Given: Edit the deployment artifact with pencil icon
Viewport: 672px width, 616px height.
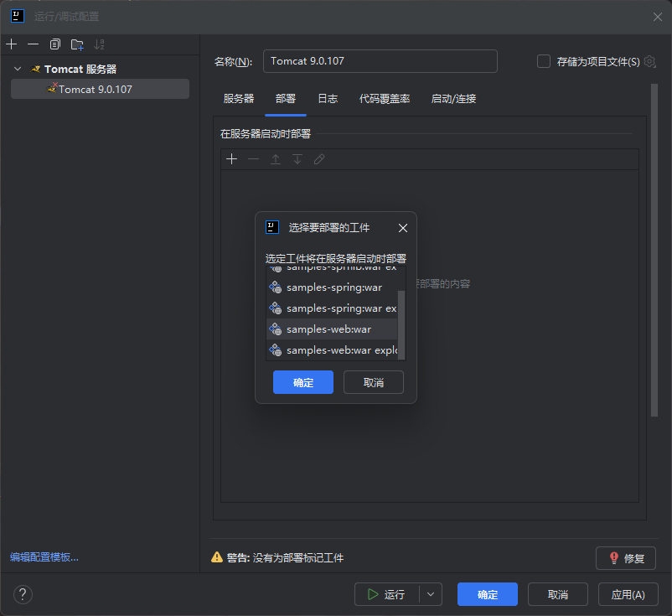Looking at the screenshot, I should (319, 159).
